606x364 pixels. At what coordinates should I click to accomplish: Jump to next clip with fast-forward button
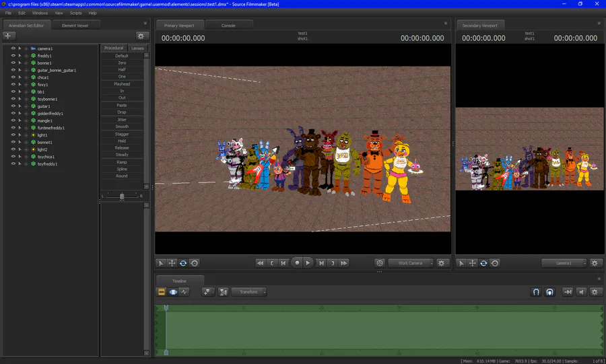[343, 263]
